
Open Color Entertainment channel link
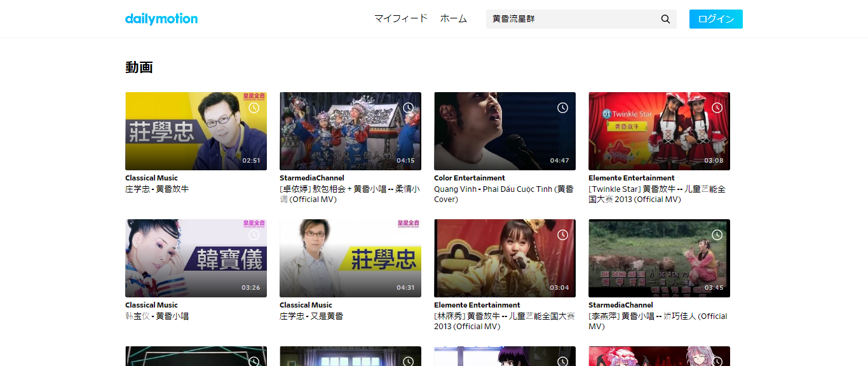(470, 178)
